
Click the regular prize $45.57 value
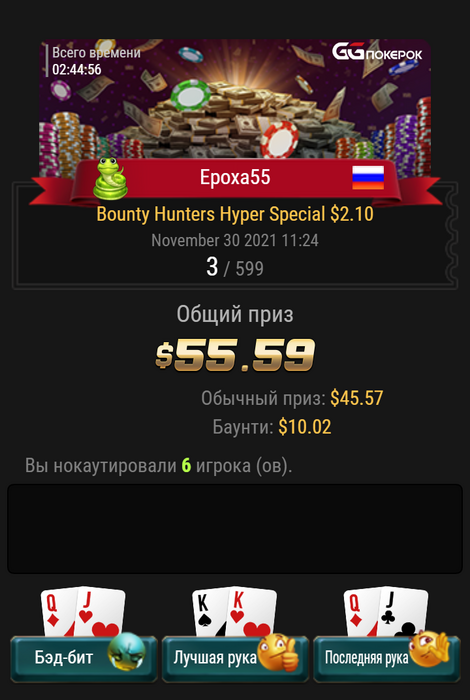click(x=357, y=398)
